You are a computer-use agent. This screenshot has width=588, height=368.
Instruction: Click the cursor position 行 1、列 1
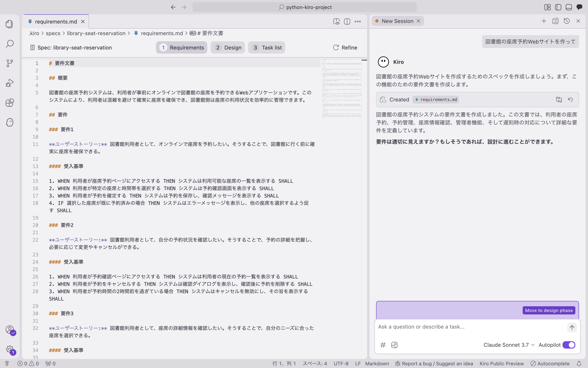284,364
